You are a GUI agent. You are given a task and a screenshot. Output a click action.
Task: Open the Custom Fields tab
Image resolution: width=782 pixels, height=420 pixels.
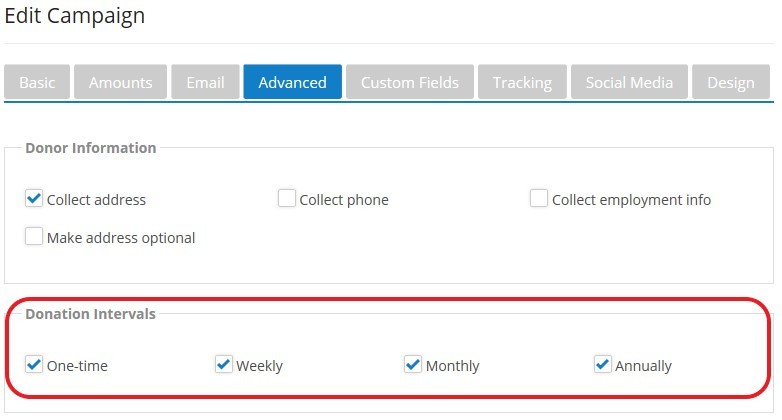[x=410, y=82]
